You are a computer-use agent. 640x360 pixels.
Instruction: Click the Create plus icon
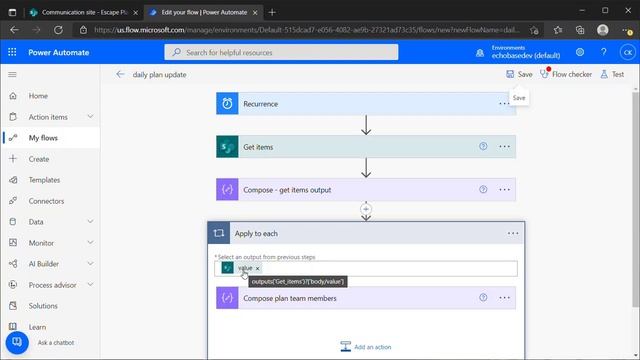[13, 159]
